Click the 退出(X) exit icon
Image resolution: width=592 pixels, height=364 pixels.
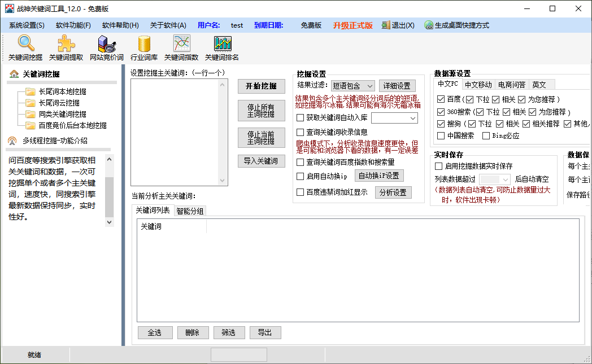[x=385, y=25]
